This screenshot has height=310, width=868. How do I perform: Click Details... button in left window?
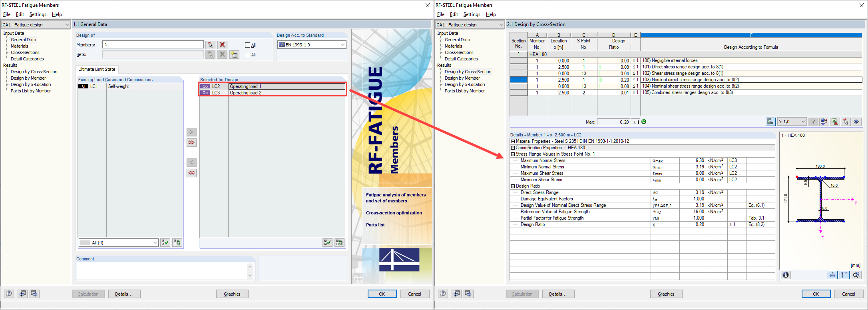[124, 294]
